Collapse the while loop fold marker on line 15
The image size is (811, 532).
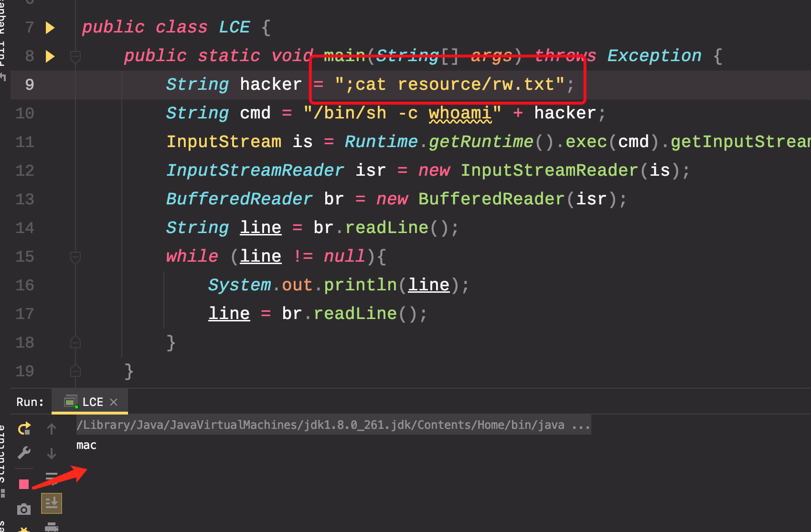coord(75,257)
